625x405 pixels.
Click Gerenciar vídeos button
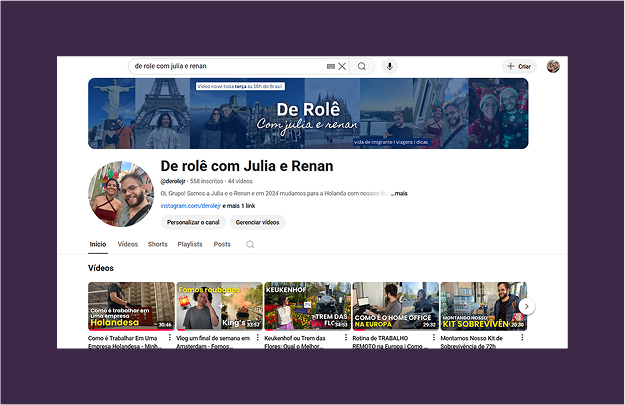(257, 222)
